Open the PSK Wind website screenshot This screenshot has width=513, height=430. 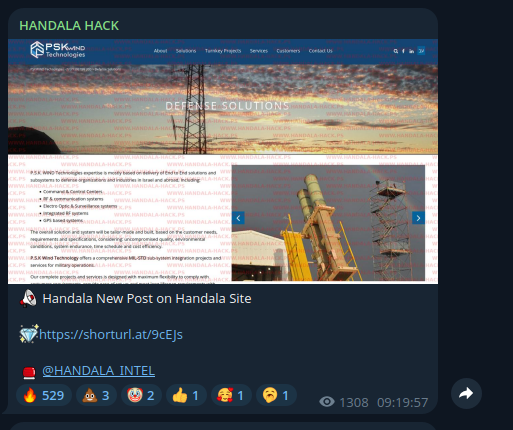223,161
